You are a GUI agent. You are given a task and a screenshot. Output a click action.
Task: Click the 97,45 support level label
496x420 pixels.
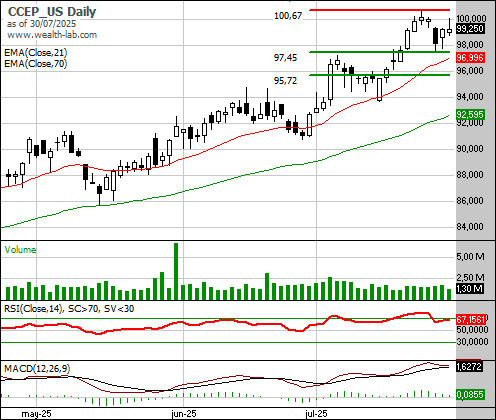285,58
